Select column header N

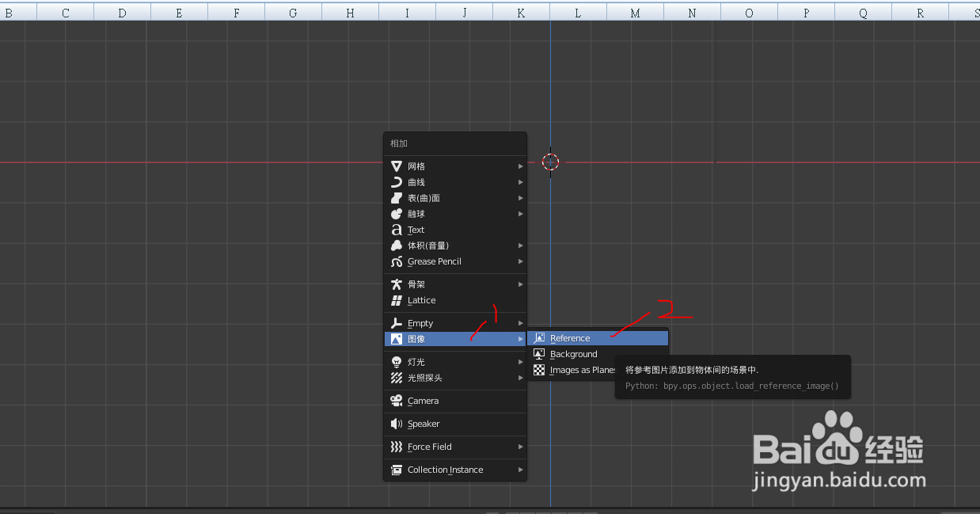[x=692, y=12]
